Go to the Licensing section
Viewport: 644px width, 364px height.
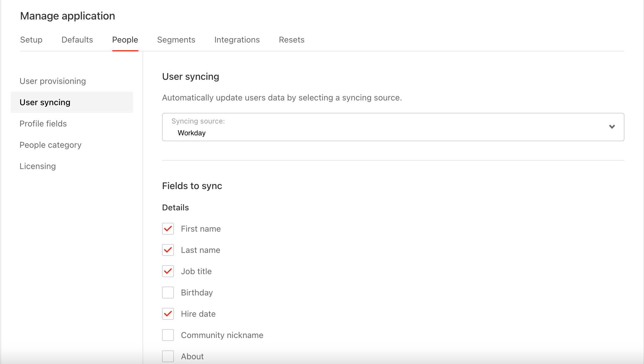pyautogui.click(x=38, y=166)
